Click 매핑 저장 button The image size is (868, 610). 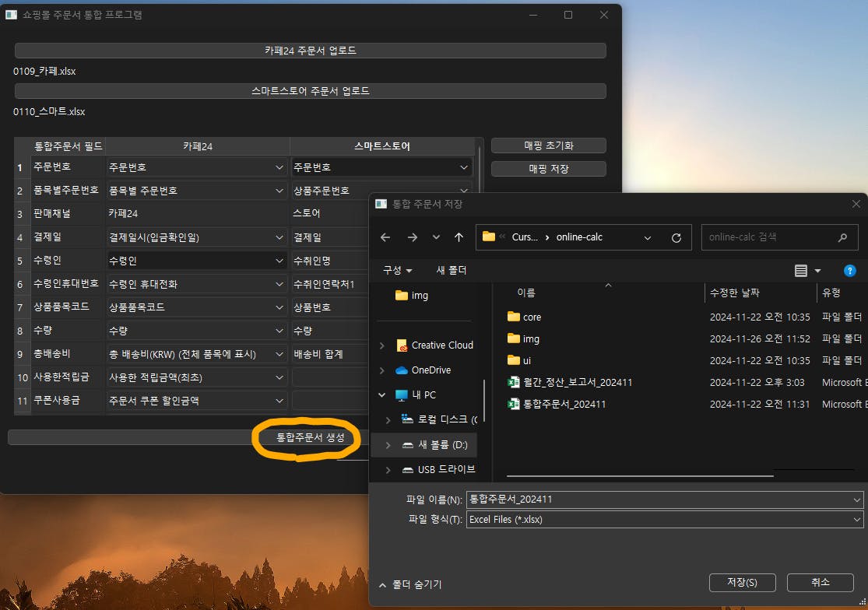(549, 169)
